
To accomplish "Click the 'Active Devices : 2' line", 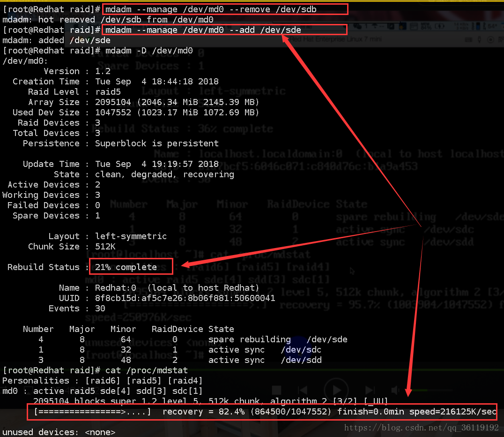I will (x=54, y=184).
